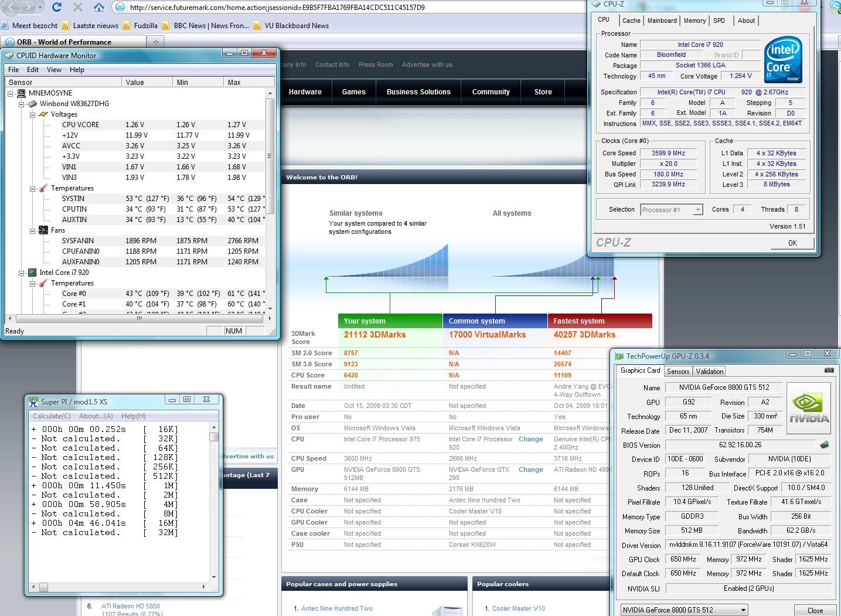Collapse the MNEMOSYNE tree node

[x=11, y=93]
